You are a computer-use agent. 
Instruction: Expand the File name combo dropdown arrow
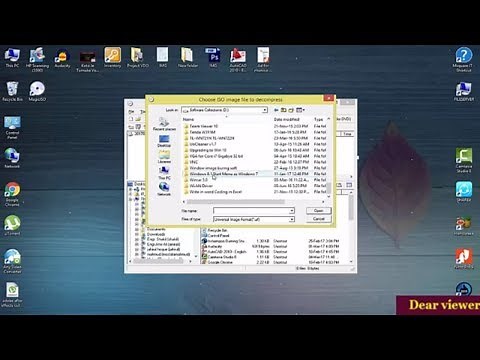tap(292, 211)
